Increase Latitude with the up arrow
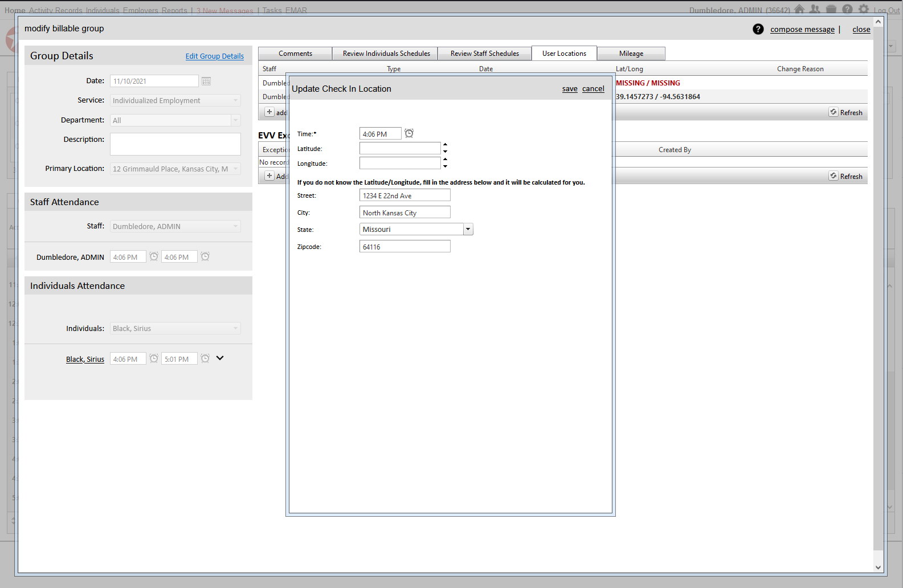Screen dimensions: 903x588 pos(445,145)
